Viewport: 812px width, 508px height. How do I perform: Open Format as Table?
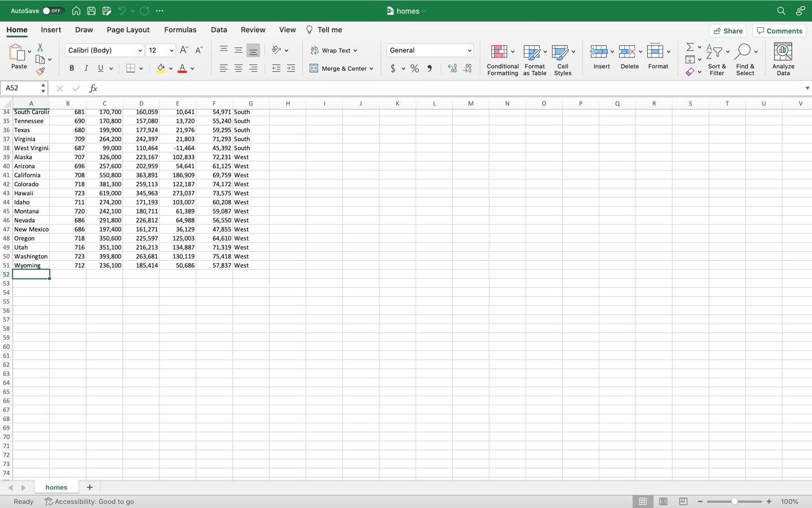tap(535, 59)
